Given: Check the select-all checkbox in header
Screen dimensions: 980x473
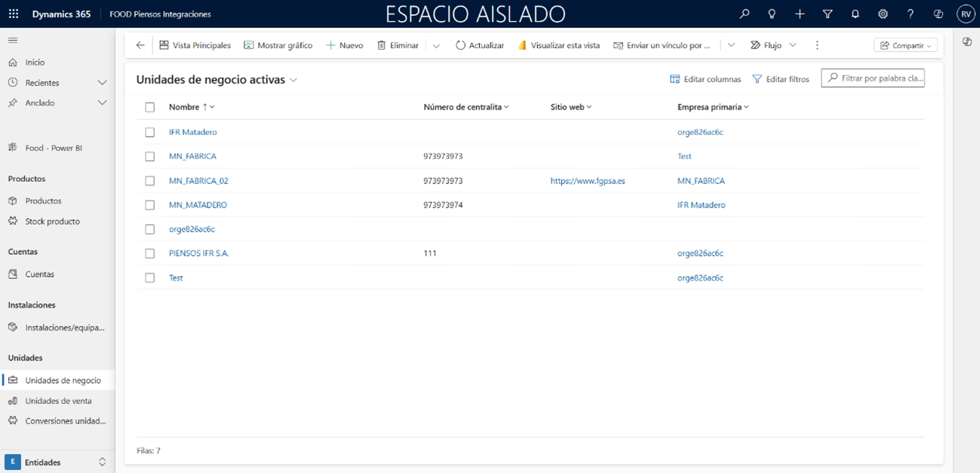Looking at the screenshot, I should pos(149,107).
